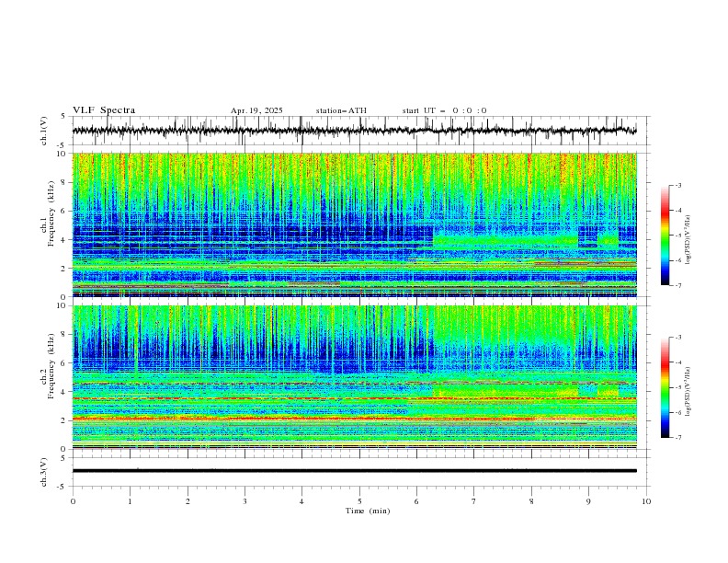Click the time axis tick label '5'
This screenshot has width=728, height=563.
[359, 501]
